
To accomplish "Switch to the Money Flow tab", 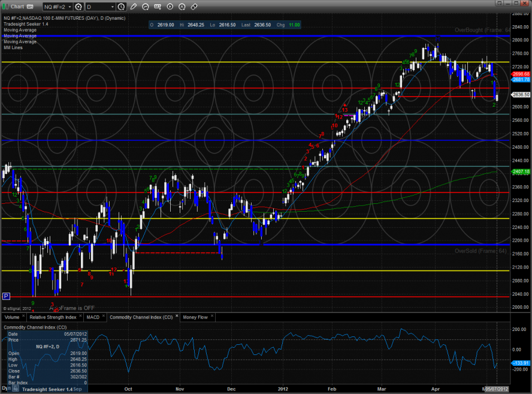I will click(195, 317).
